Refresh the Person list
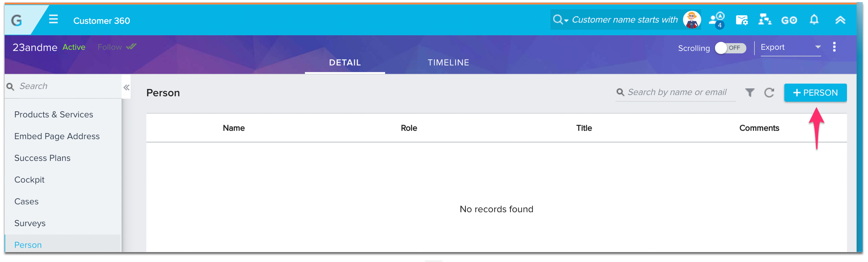868x262 pixels. coord(769,92)
